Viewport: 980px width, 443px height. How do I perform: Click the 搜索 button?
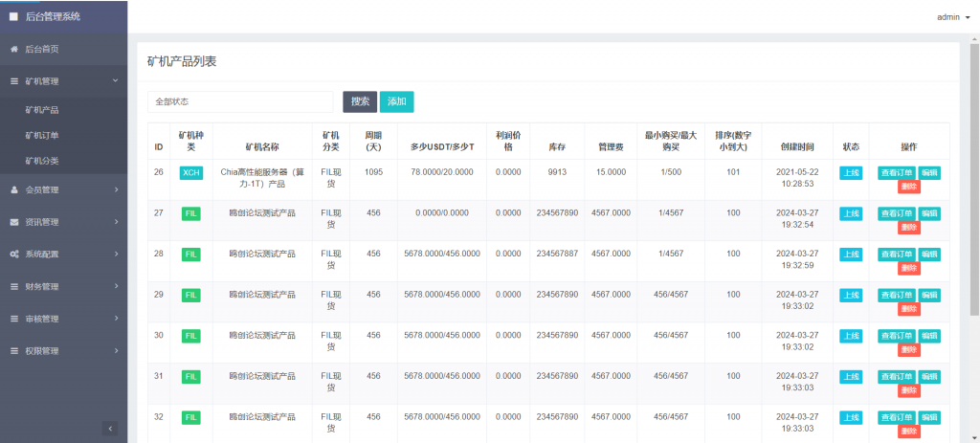point(360,101)
